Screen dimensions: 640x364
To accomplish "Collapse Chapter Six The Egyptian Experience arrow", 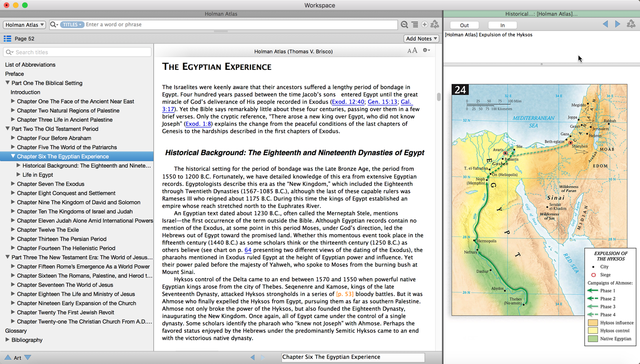I will [13, 157].
